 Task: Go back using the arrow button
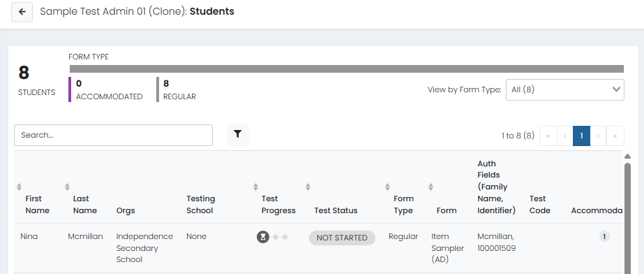[x=22, y=12]
